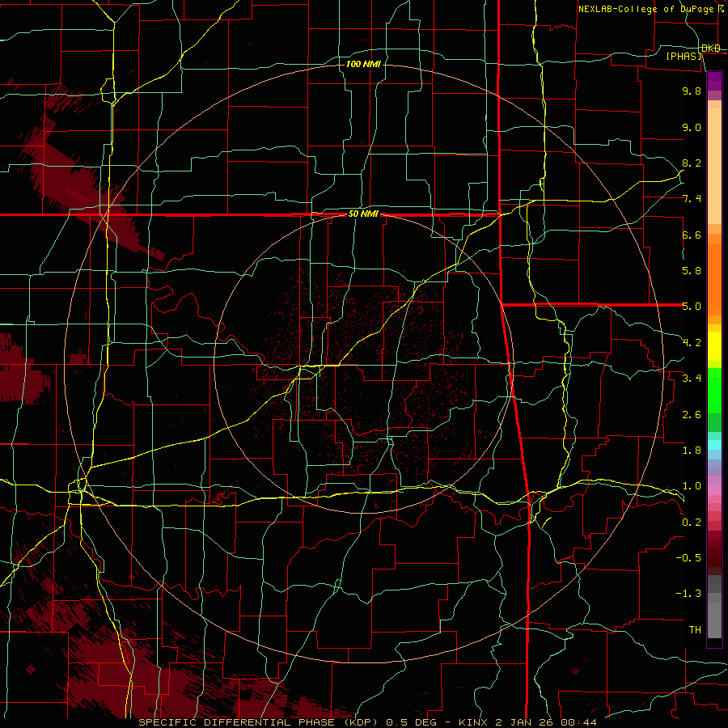Image resolution: width=728 pixels, height=728 pixels.
Task: Click the 1.0 color scale value
Action: click(692, 486)
